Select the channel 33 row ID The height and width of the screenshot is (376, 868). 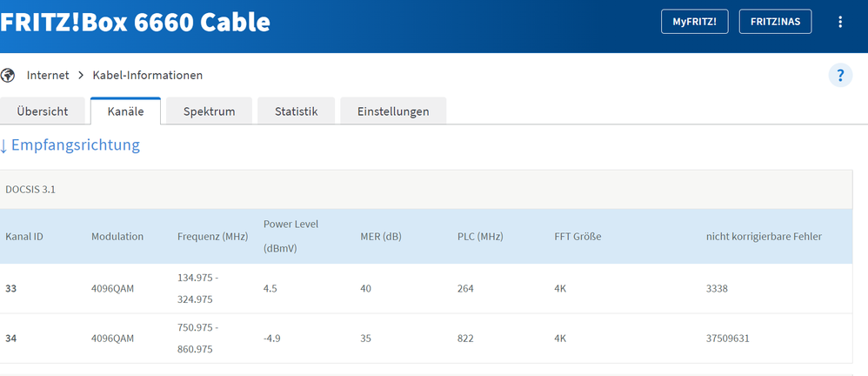click(x=11, y=288)
